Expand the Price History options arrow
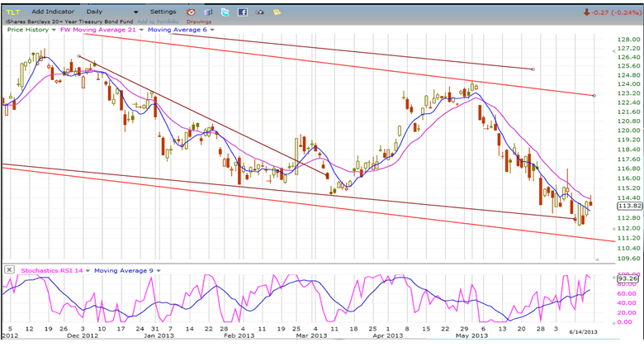This screenshot has height=347, width=644. pos(53,30)
